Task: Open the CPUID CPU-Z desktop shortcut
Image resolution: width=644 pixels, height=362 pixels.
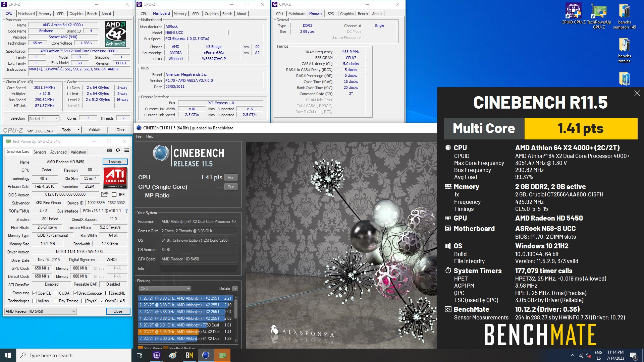Action: point(574,14)
